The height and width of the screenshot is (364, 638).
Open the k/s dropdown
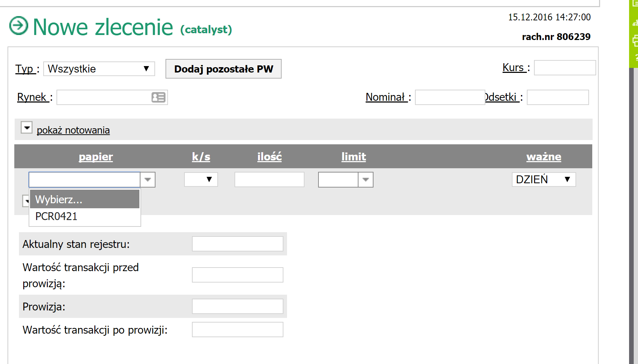point(201,179)
